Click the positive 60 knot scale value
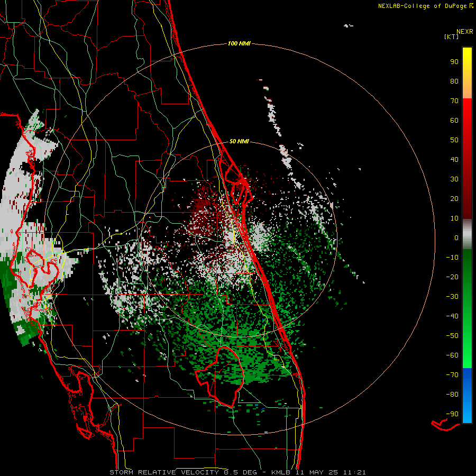476x476 pixels. click(x=454, y=121)
